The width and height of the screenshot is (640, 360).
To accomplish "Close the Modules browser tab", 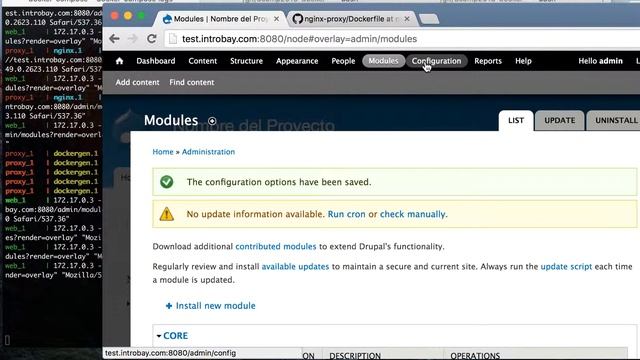I will 276,19.
